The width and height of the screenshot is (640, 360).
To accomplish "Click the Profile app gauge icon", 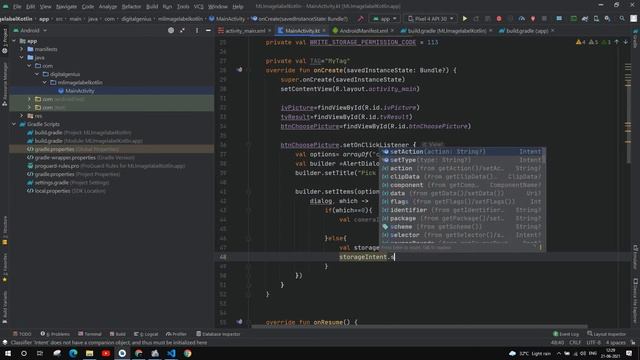I will [522, 19].
